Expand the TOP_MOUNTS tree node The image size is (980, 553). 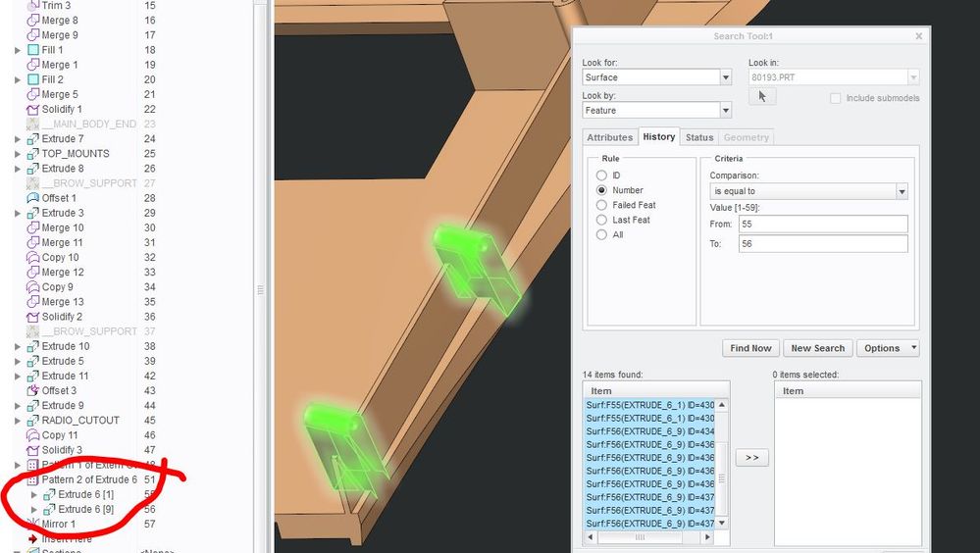(x=18, y=154)
